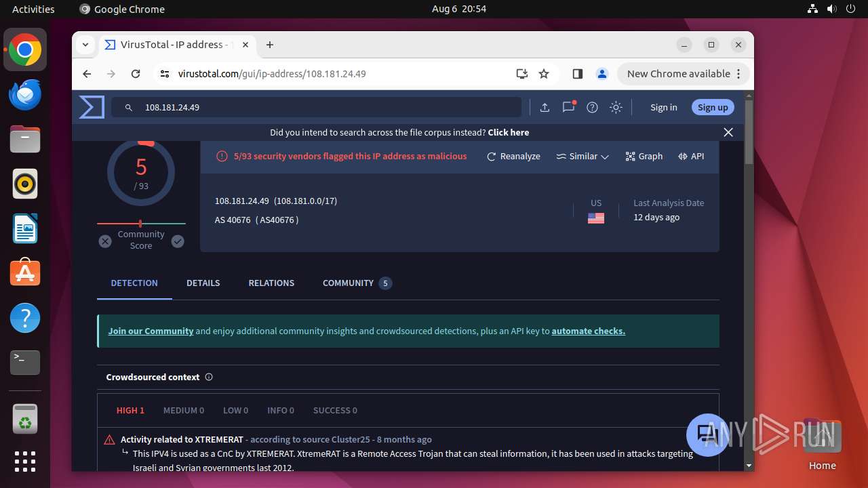Viewport: 868px width, 488px height.
Task: Go back to the previous page
Action: 87,74
